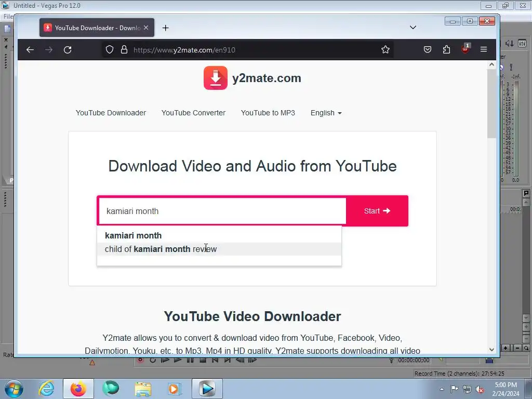Open the YouTube to MP3 nav link
The height and width of the screenshot is (399, 532).
(268, 113)
